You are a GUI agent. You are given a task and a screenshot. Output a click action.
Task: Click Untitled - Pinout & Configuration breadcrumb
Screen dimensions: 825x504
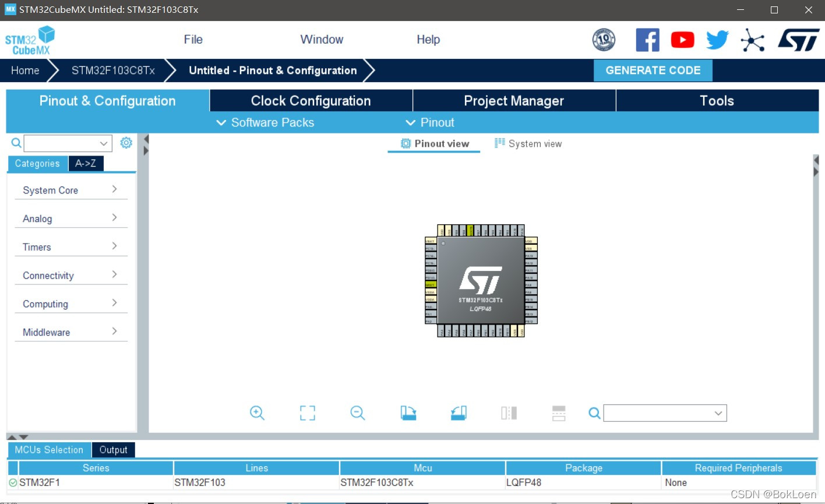(273, 71)
